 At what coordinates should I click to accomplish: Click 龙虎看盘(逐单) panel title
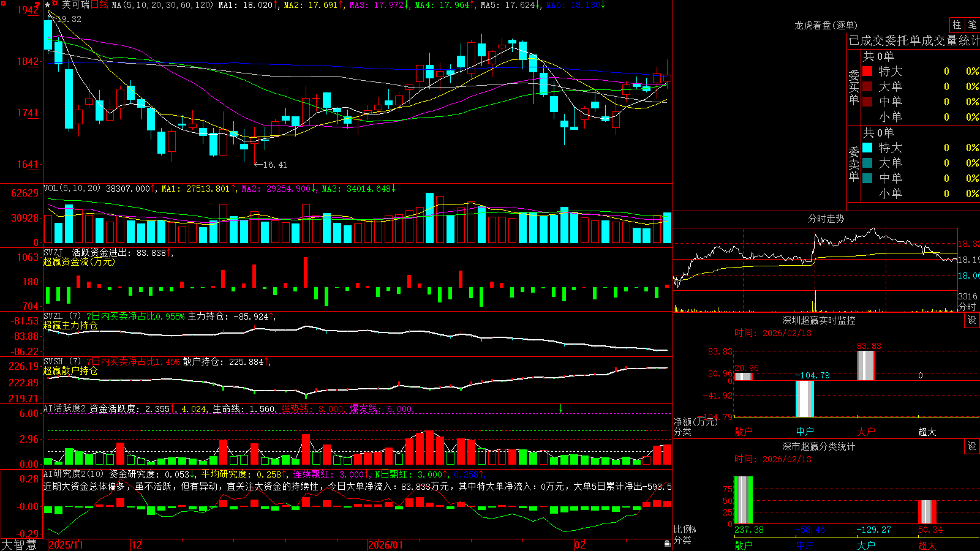tap(826, 25)
